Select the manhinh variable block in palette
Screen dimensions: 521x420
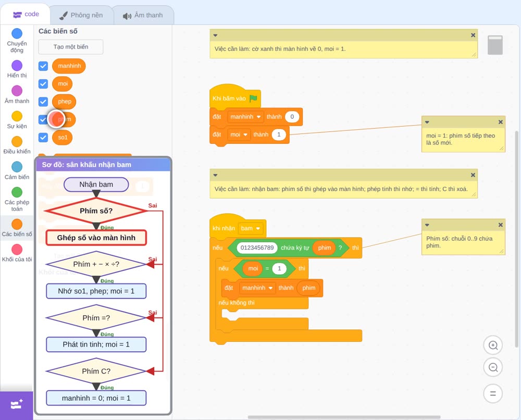click(x=69, y=66)
